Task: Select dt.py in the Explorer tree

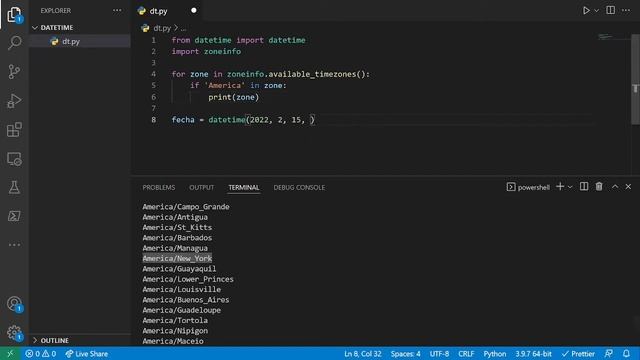Action: coord(71,41)
